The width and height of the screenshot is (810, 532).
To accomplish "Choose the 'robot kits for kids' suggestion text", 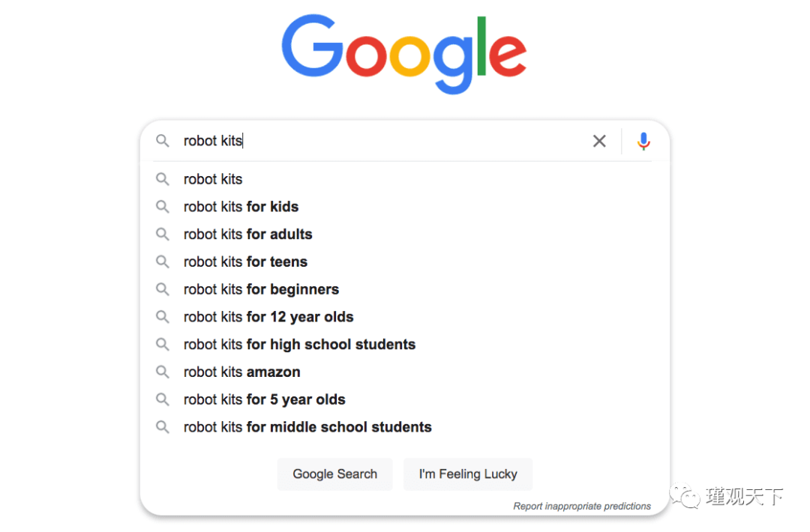I will click(x=241, y=206).
